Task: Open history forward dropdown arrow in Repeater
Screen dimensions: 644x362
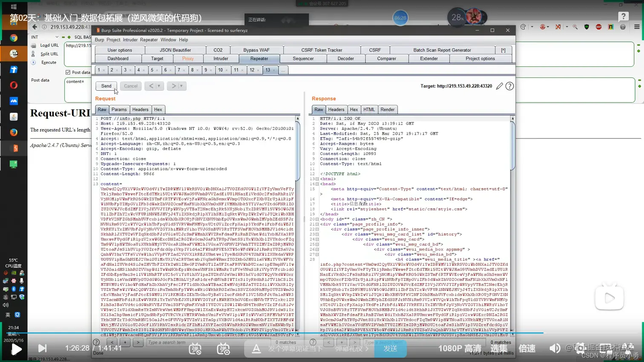Action: click(181, 86)
